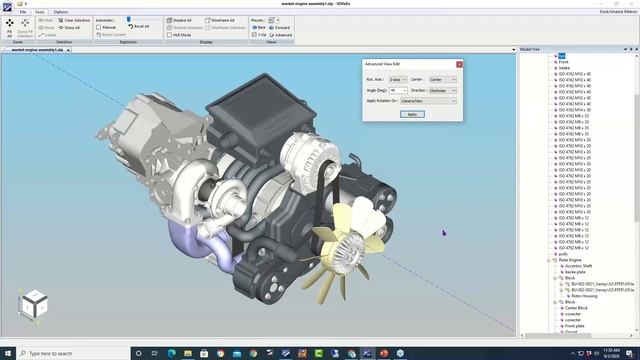Viewport: 640px width, 360px height.
Task: Set display to Shaded All
Action: pyautogui.click(x=179, y=20)
